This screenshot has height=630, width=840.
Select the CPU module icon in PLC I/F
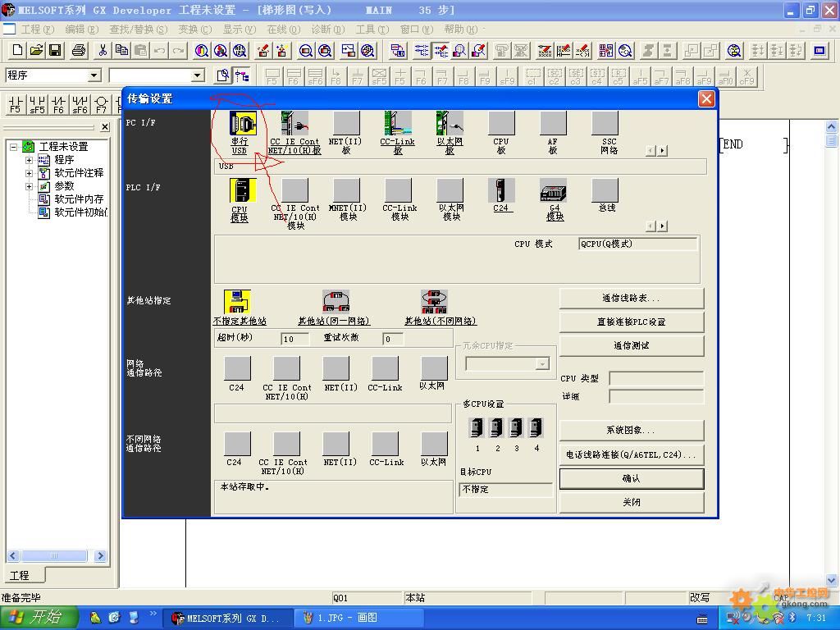(x=243, y=190)
